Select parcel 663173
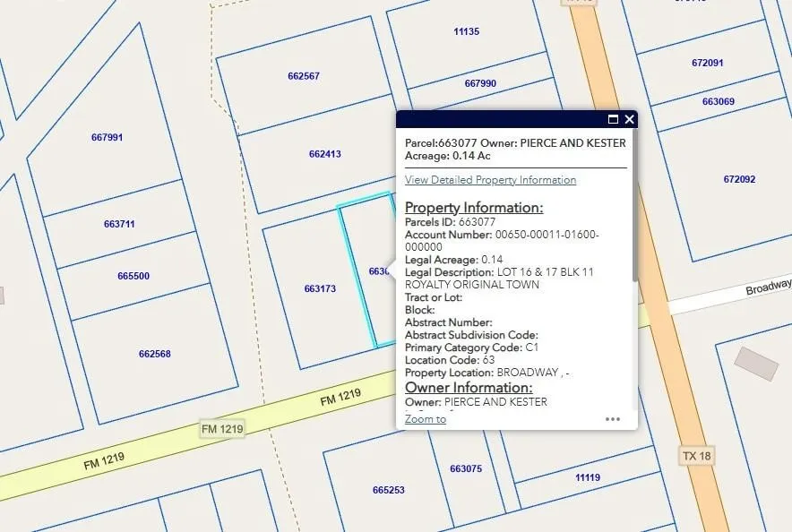Viewport: 792px width, 532px height. (319, 289)
